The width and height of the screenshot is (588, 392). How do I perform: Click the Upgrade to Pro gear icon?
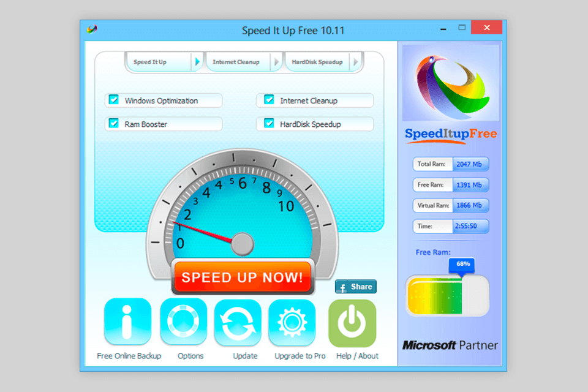click(292, 323)
